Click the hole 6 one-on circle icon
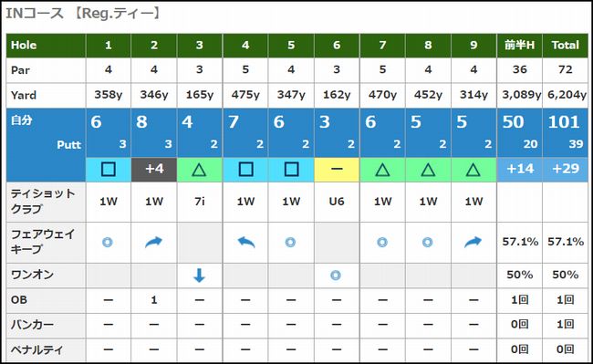The height and width of the screenshot is (364, 593). [336, 276]
